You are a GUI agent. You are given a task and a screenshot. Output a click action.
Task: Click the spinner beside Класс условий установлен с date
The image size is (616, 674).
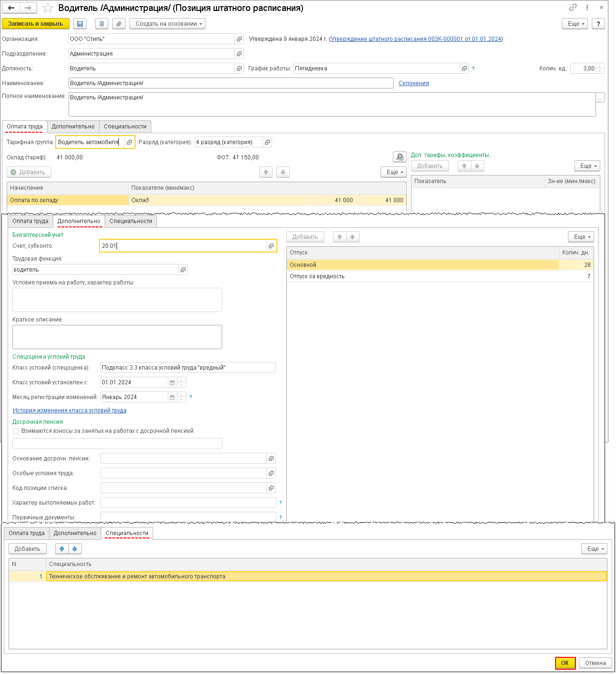[181, 382]
